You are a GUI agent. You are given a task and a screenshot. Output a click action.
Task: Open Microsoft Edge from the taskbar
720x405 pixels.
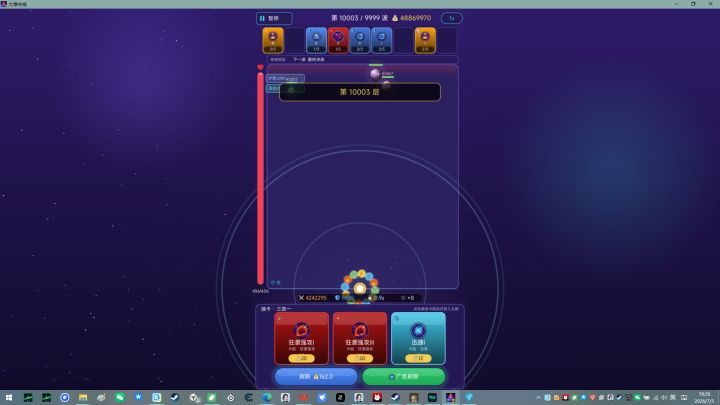coord(267,398)
